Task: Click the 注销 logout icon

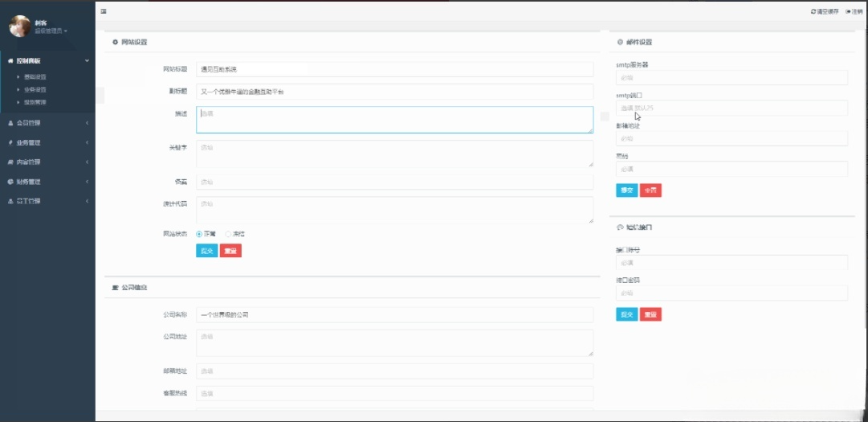Action: point(848,11)
